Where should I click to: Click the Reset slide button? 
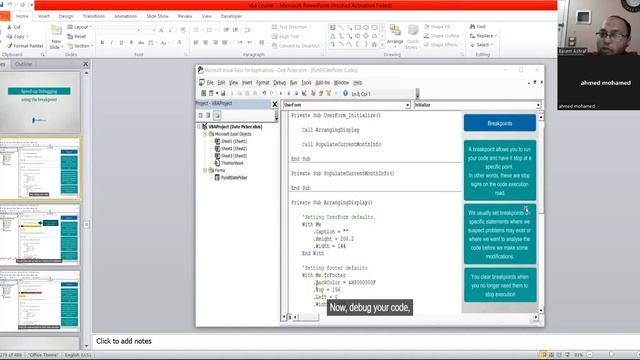click(x=77, y=36)
